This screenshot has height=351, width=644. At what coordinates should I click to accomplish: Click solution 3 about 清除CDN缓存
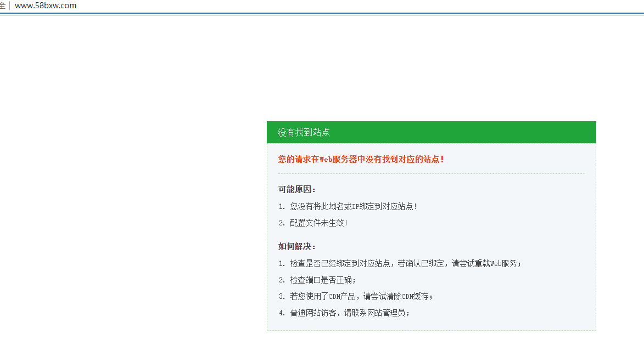pyautogui.click(x=361, y=296)
